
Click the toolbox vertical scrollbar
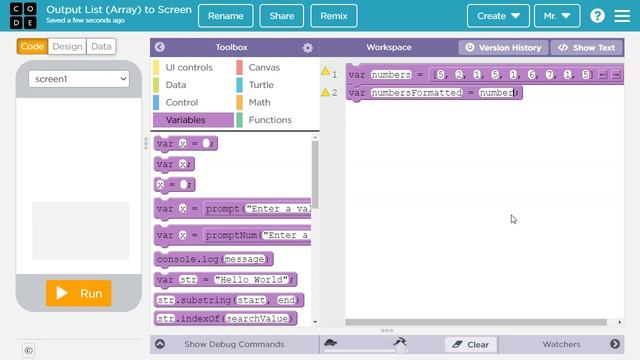[315, 174]
